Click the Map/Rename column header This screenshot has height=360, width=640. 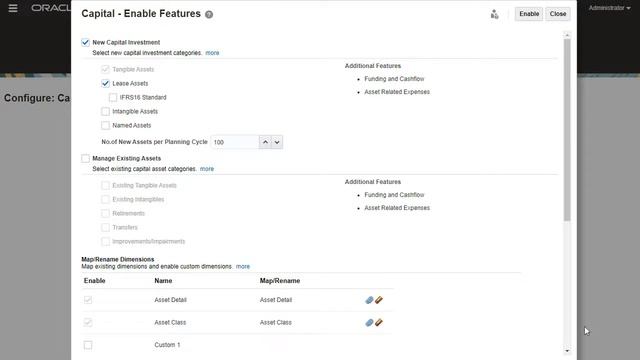[280, 281]
